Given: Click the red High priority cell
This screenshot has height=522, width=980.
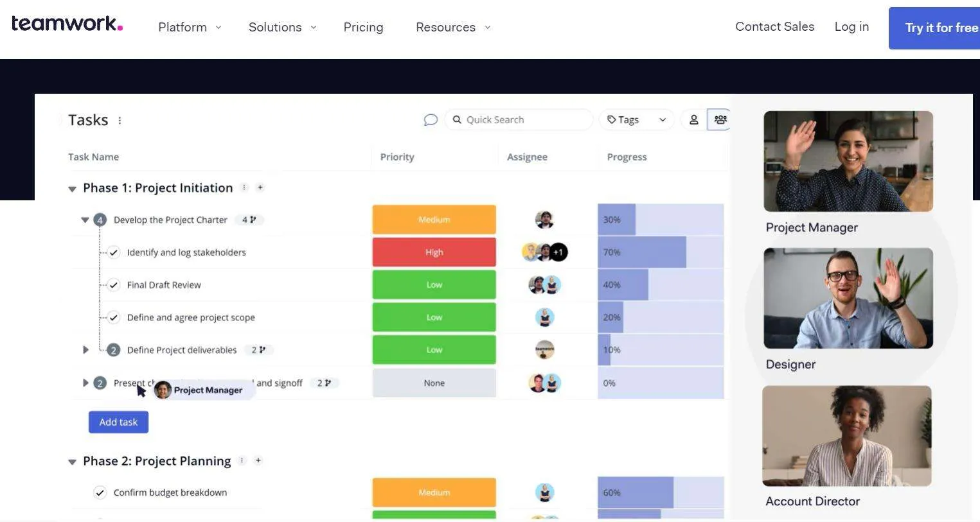Looking at the screenshot, I should 434,252.
